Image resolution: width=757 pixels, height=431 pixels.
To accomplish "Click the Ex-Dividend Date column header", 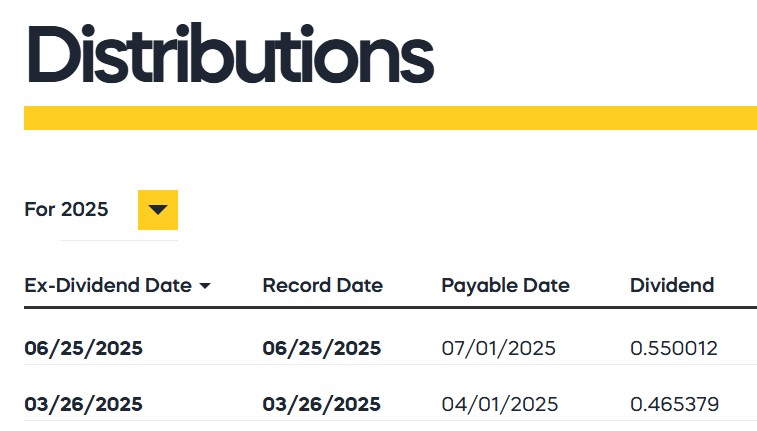I will (108, 285).
